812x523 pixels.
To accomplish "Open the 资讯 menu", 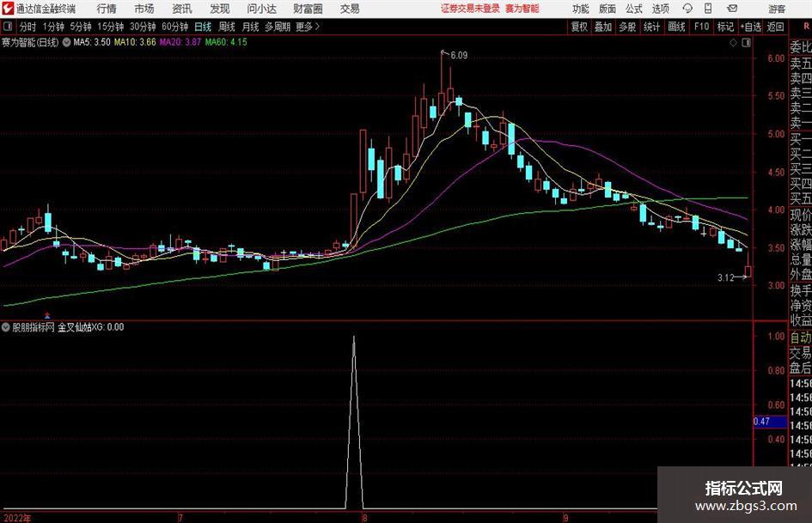I will [182, 9].
